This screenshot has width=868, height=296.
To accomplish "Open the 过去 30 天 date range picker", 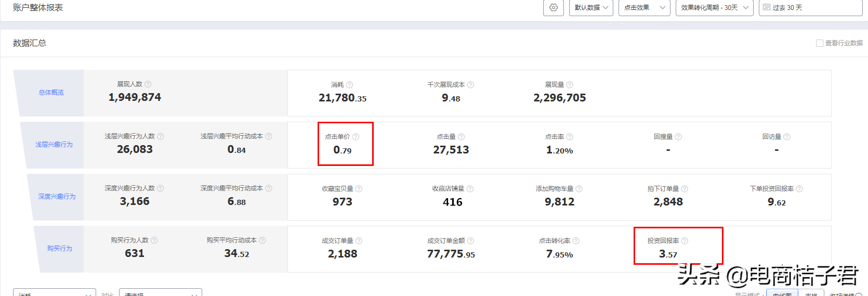I will coord(811,8).
